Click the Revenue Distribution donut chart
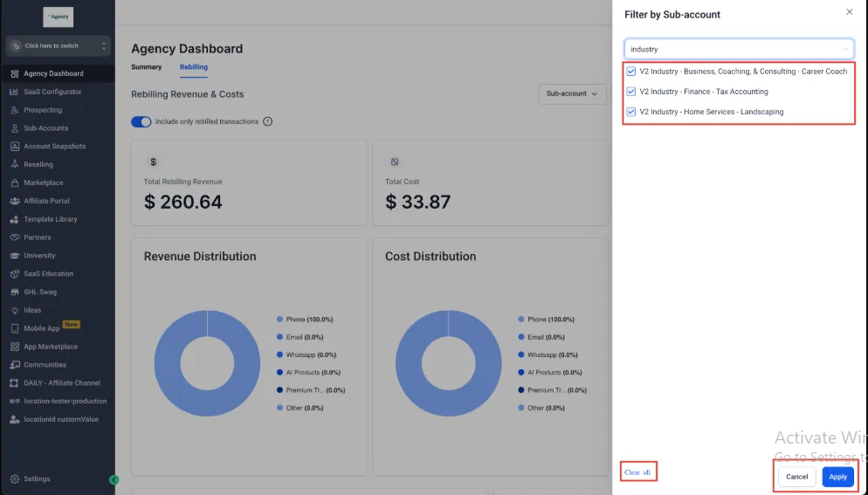Viewport: 868px width, 495px height. click(207, 363)
